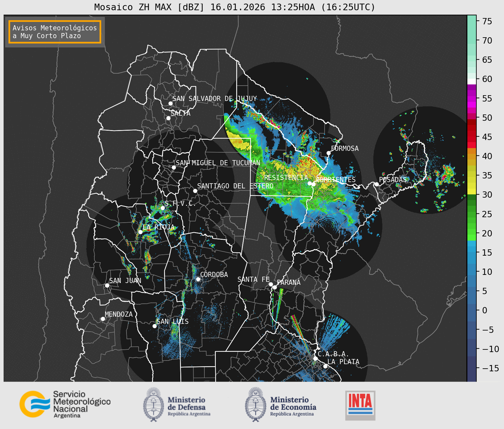Click the LA PLATA label text
This screenshot has width=504, height=429.
(x=343, y=362)
